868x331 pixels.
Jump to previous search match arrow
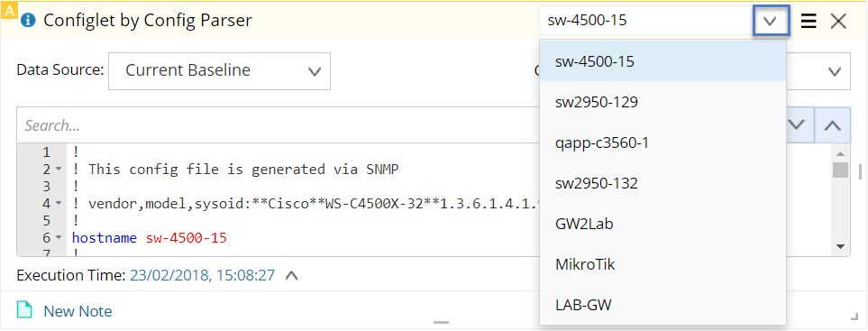pyautogui.click(x=832, y=124)
